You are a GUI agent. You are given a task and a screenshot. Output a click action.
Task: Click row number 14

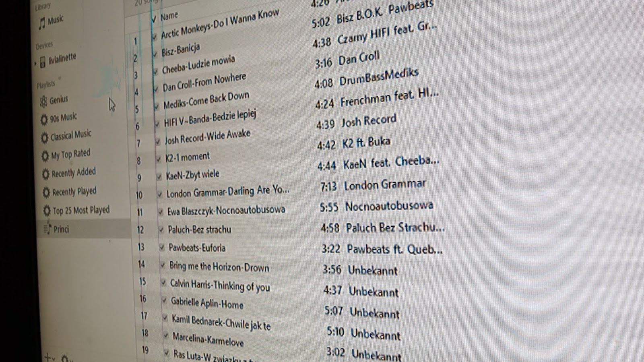tap(141, 264)
